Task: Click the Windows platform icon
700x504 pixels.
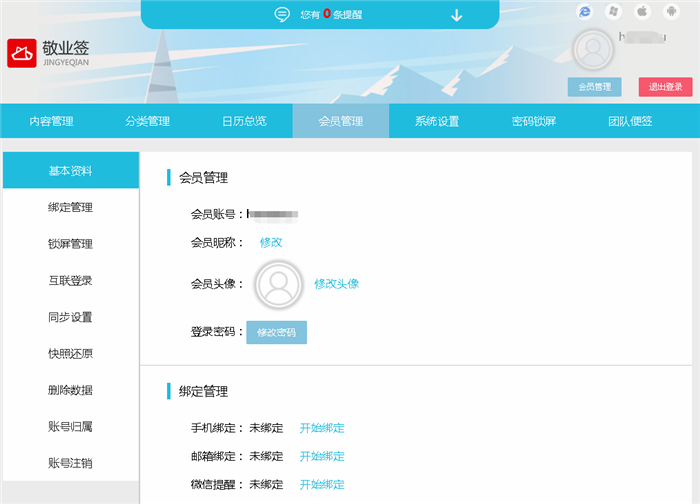Action: pyautogui.click(x=614, y=11)
